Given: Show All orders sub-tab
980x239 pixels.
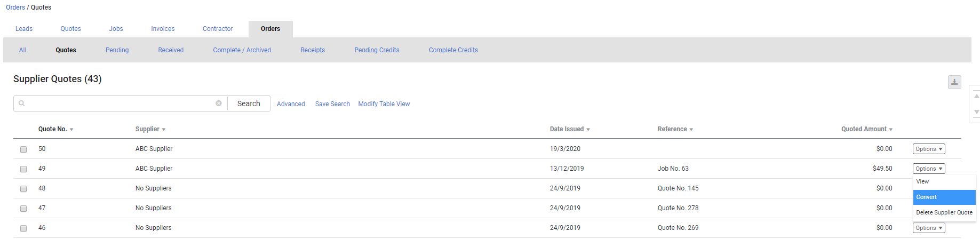Looking at the screenshot, I should (22, 50).
